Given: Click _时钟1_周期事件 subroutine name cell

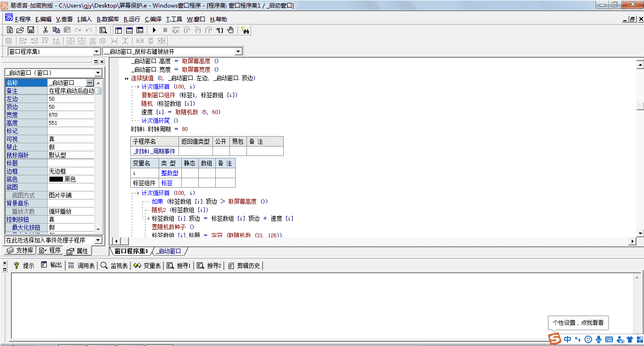Looking at the screenshot, I should tap(154, 151).
